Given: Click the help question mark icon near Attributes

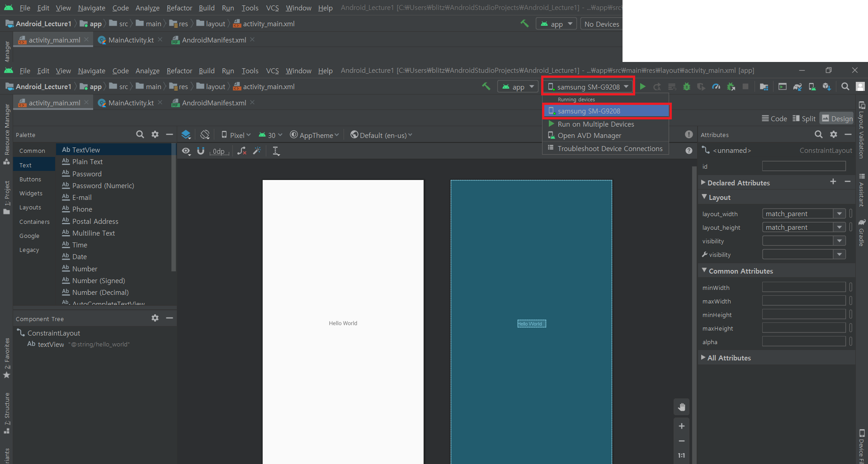Looking at the screenshot, I should 689,151.
